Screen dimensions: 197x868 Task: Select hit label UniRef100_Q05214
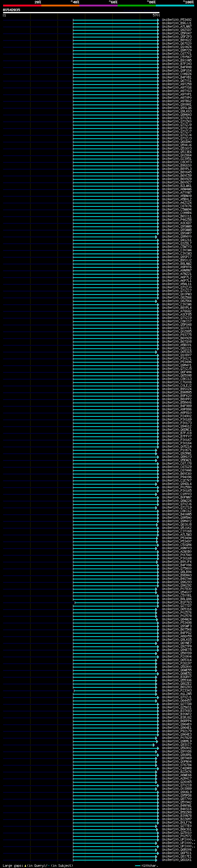tap(177, 446)
